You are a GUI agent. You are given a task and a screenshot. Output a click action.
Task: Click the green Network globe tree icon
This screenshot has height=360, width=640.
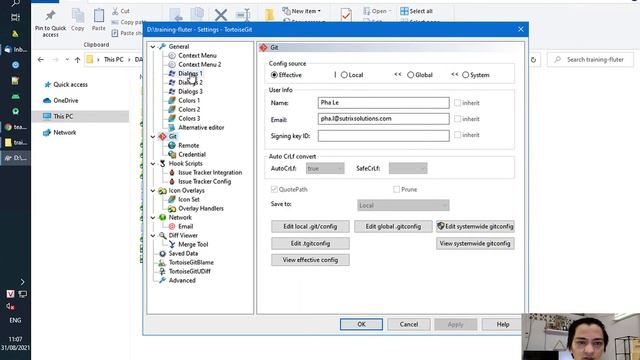point(162,218)
